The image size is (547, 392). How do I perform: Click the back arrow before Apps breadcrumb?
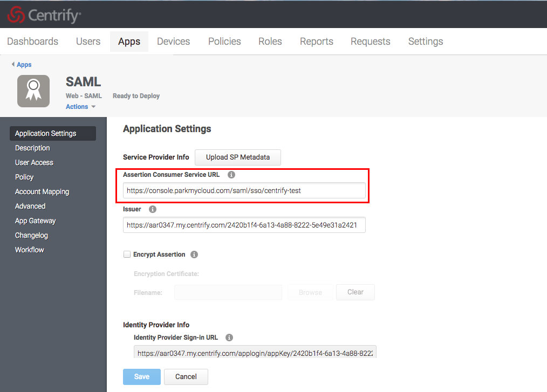coord(13,64)
